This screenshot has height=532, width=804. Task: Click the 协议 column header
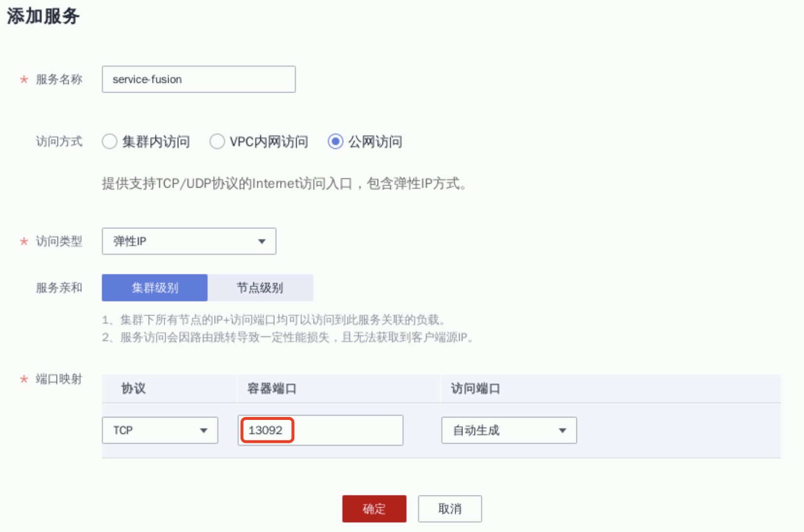pyautogui.click(x=134, y=389)
